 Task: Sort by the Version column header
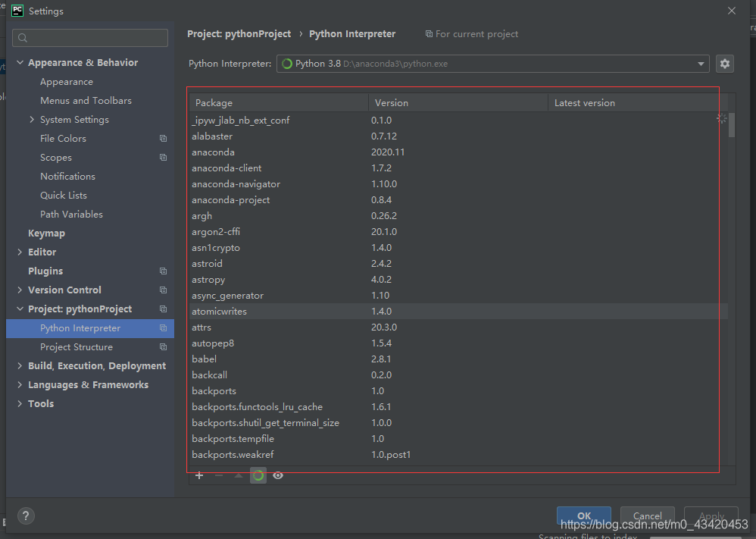click(x=458, y=103)
